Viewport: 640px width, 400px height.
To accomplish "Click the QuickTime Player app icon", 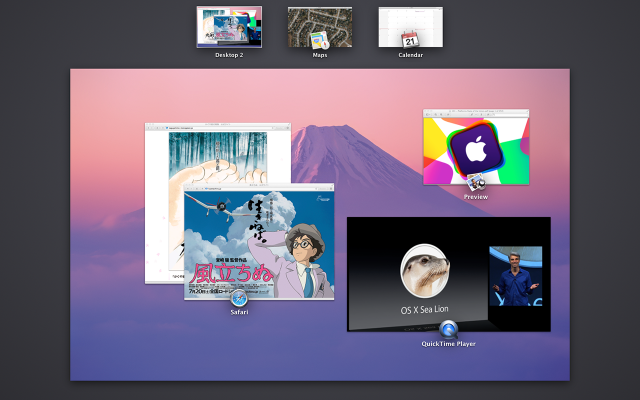I will [449, 330].
